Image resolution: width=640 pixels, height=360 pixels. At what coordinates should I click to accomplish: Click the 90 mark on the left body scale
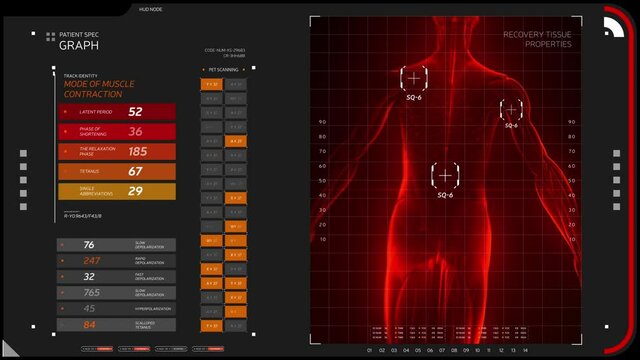[322, 122]
